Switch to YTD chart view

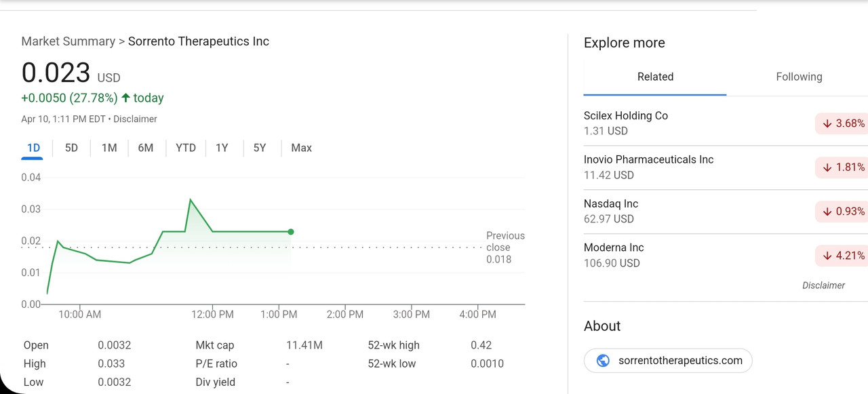click(186, 148)
